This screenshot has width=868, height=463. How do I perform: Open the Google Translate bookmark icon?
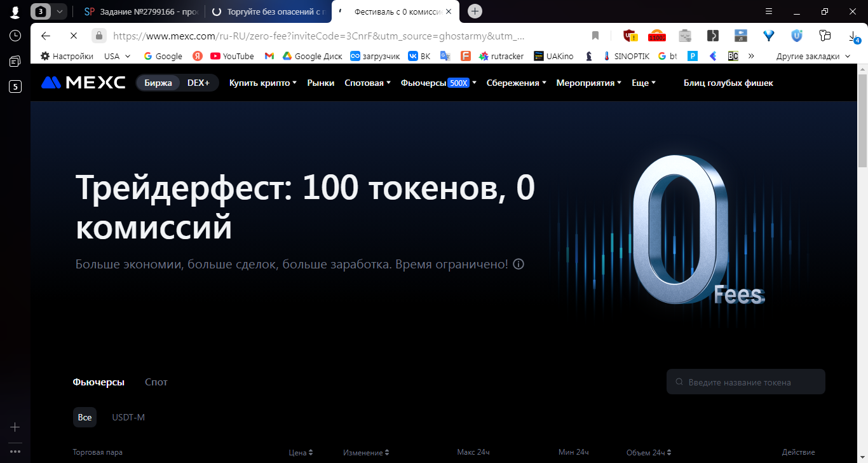tap(445, 56)
